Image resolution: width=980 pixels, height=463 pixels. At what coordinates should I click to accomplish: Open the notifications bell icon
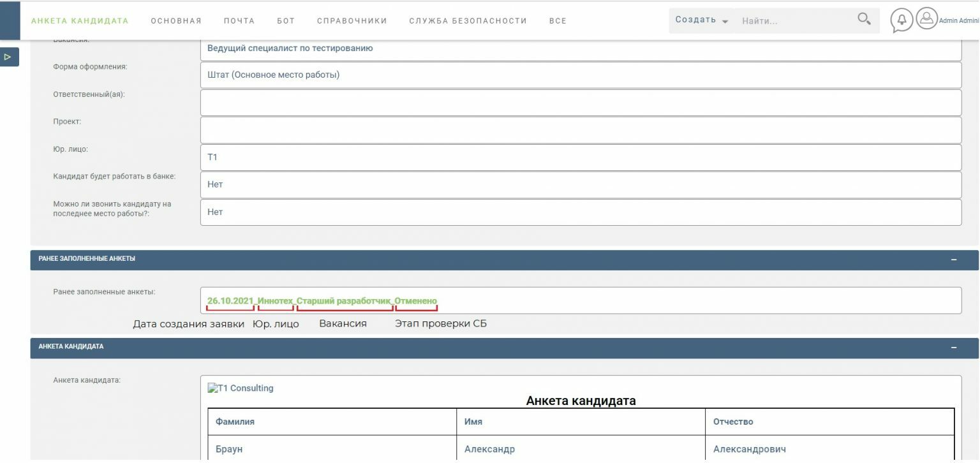[902, 20]
